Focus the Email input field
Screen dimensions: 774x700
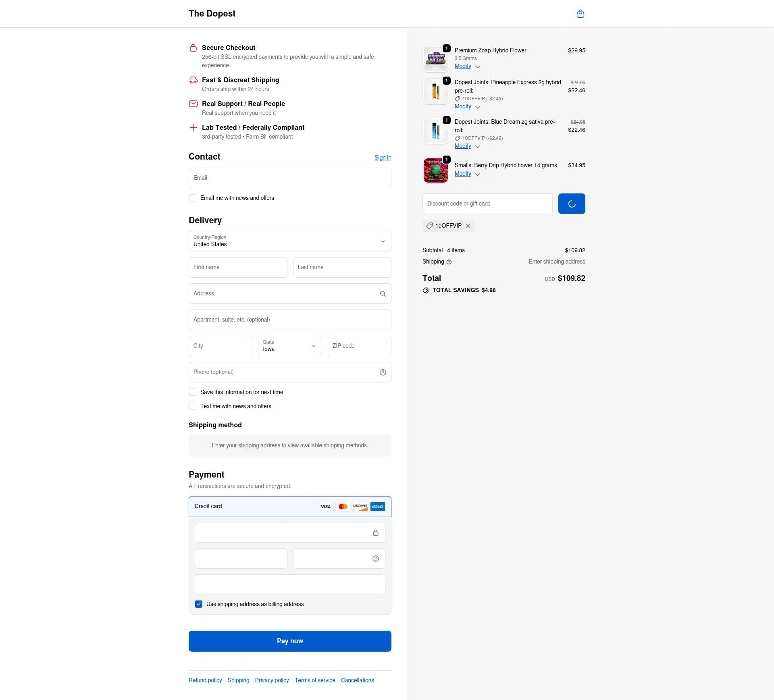point(290,178)
